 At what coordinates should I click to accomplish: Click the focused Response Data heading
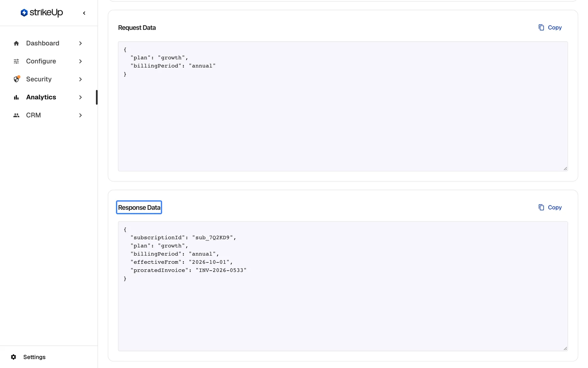tap(139, 207)
